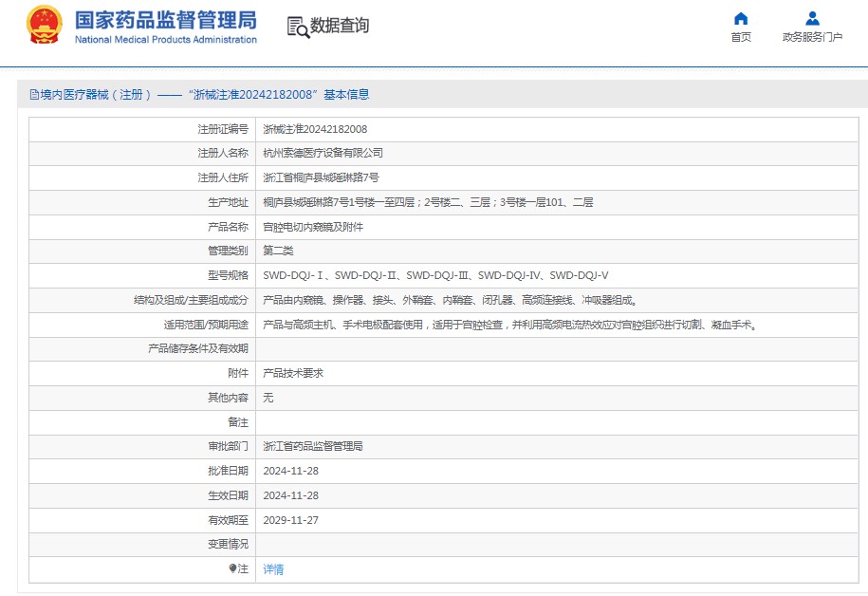Click the 首页 home icon
Viewport: 868px width, 596px height.
741,19
